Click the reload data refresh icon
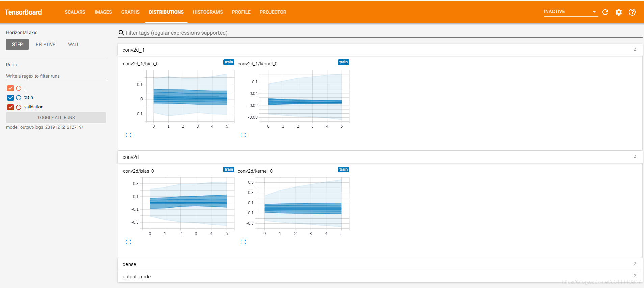Image resolution: width=644 pixels, height=288 pixels. coord(605,12)
